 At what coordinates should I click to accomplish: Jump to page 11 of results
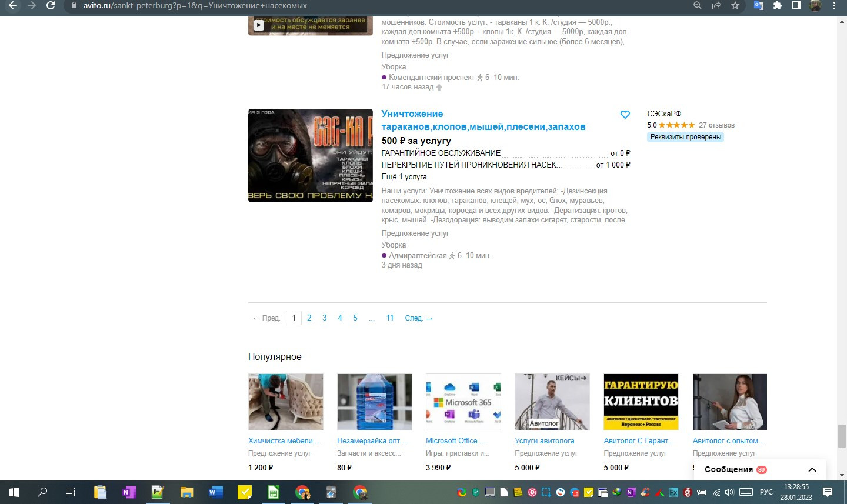click(390, 318)
